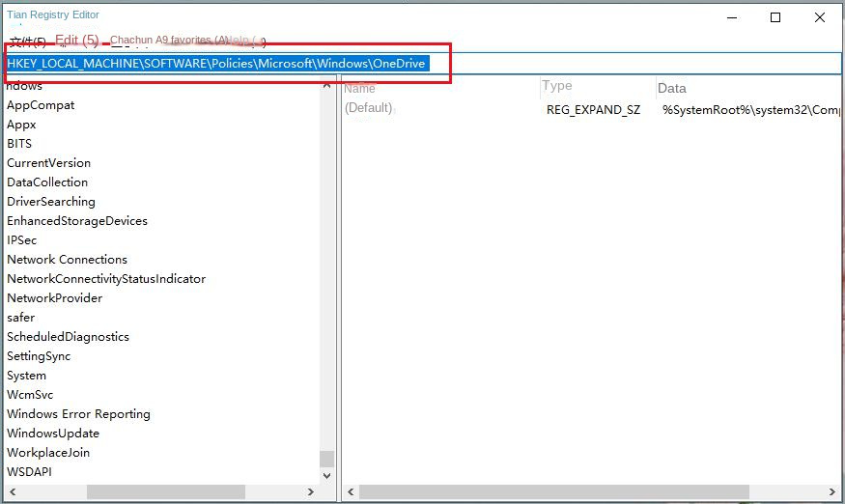Open the Edit menu
The width and height of the screenshot is (845, 504).
76,41
